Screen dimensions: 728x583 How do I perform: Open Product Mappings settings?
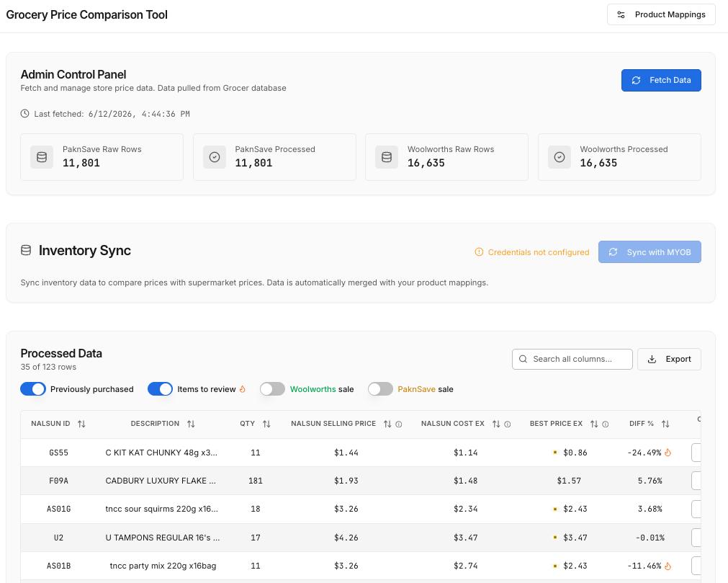pos(661,14)
